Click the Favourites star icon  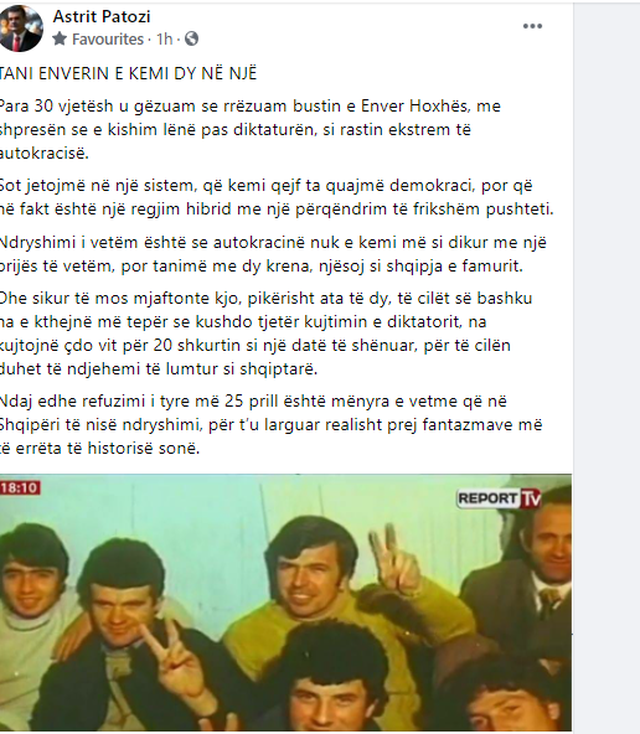click(x=59, y=39)
